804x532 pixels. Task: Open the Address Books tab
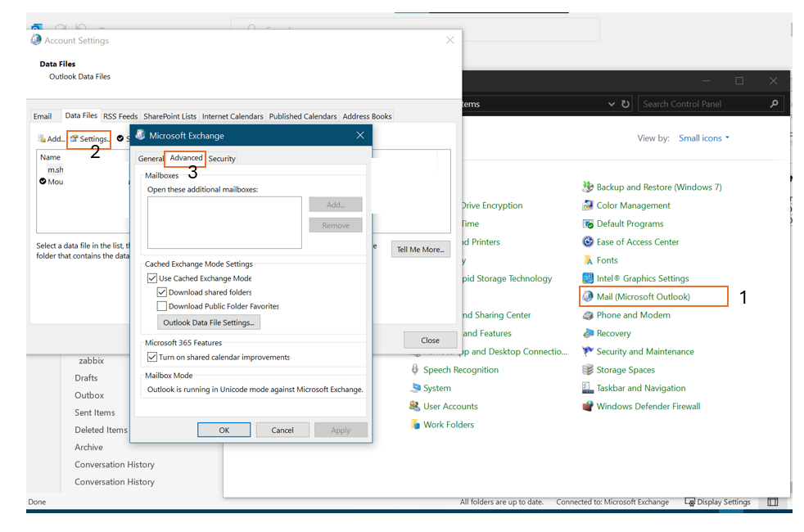click(367, 116)
